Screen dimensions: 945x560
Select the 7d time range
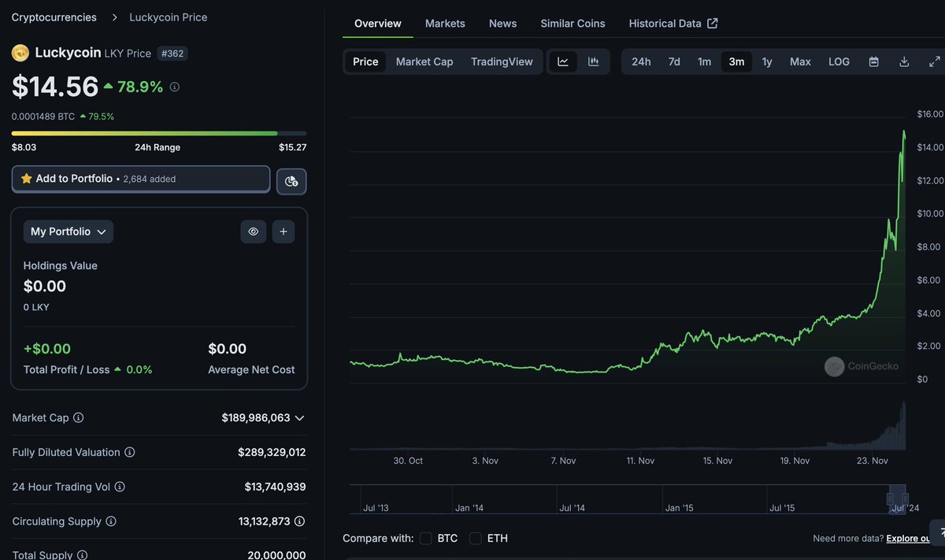(x=674, y=61)
